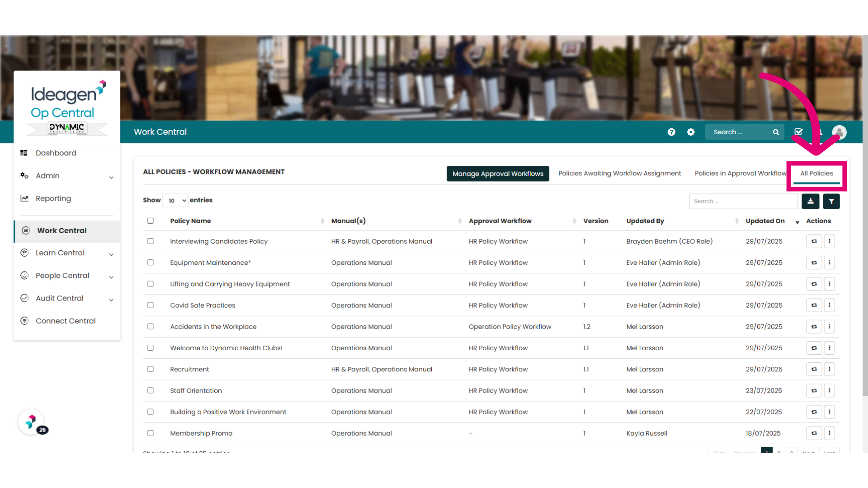Screen dimensions: 868x488
Task: Click the Manage Approval Workflows button
Action: [x=498, y=174]
